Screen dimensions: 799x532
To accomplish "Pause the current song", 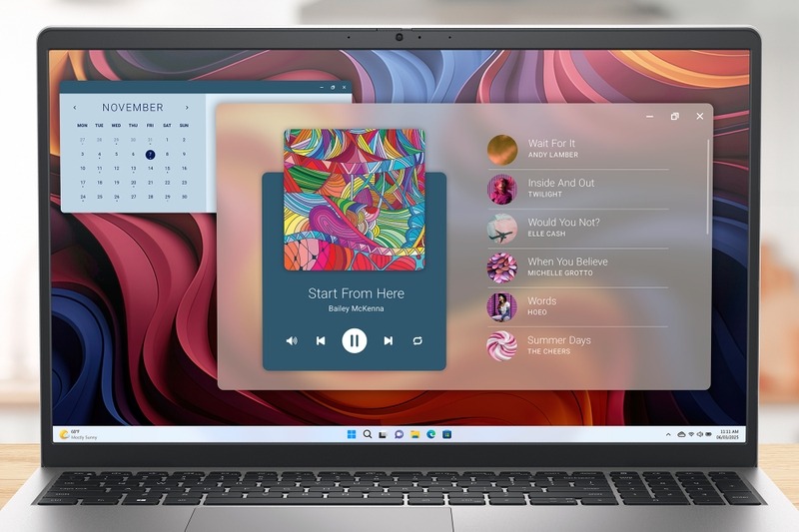I will click(x=354, y=340).
